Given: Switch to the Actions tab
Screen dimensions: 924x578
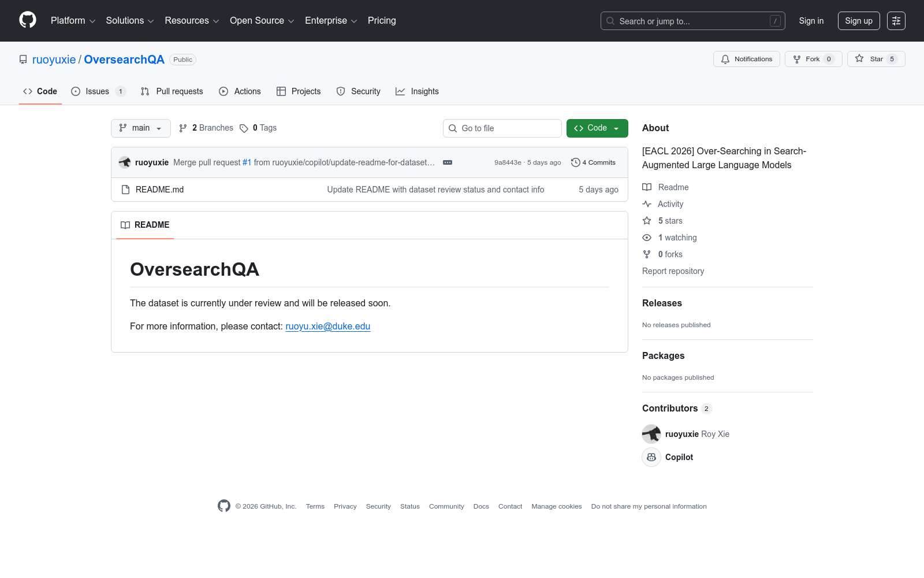Looking at the screenshot, I should [240, 91].
